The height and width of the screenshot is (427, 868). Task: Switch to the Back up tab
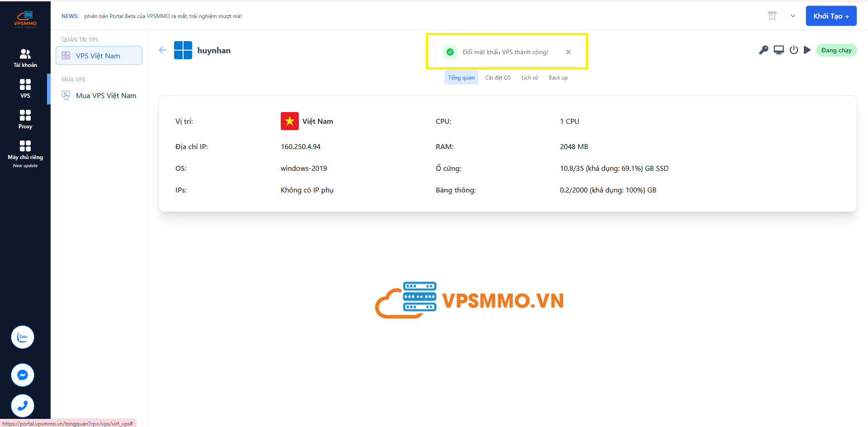[558, 78]
